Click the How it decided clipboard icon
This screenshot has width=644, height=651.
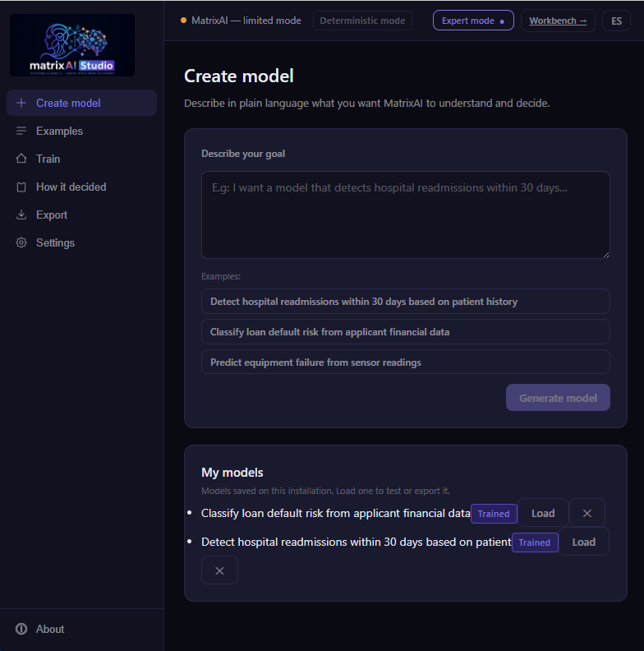click(x=21, y=187)
